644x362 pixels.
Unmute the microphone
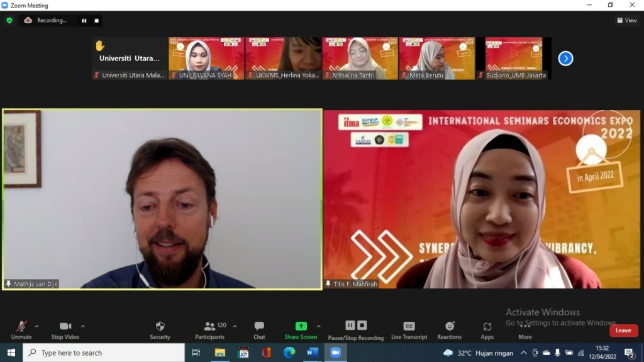21,331
